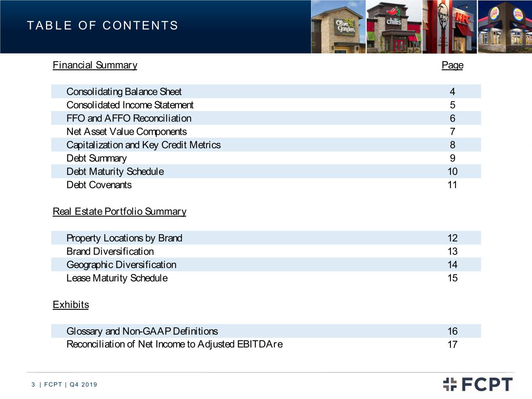Screen dimensions: 532x399
Task: Click the Financial Summary heading
Action: (x=95, y=65)
